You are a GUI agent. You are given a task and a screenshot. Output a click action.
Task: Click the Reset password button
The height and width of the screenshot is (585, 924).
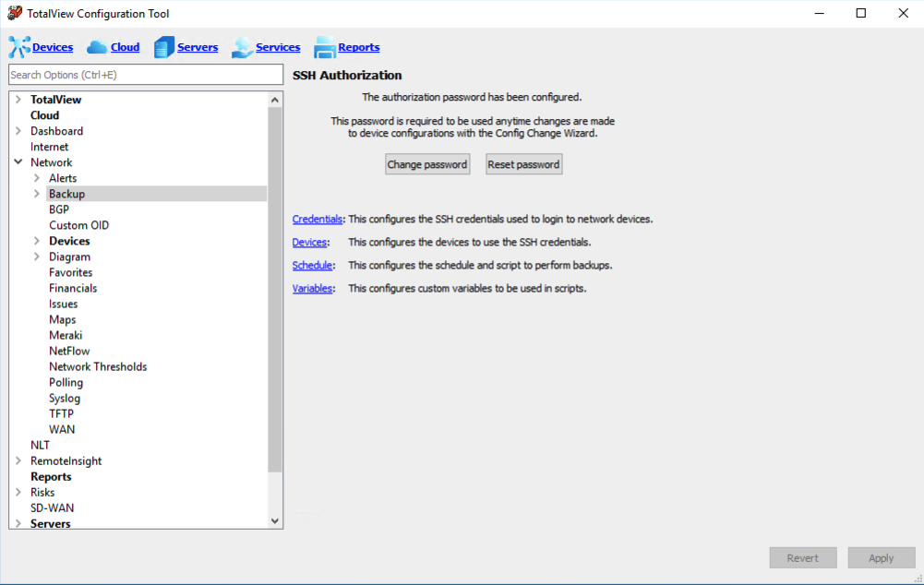coord(524,164)
